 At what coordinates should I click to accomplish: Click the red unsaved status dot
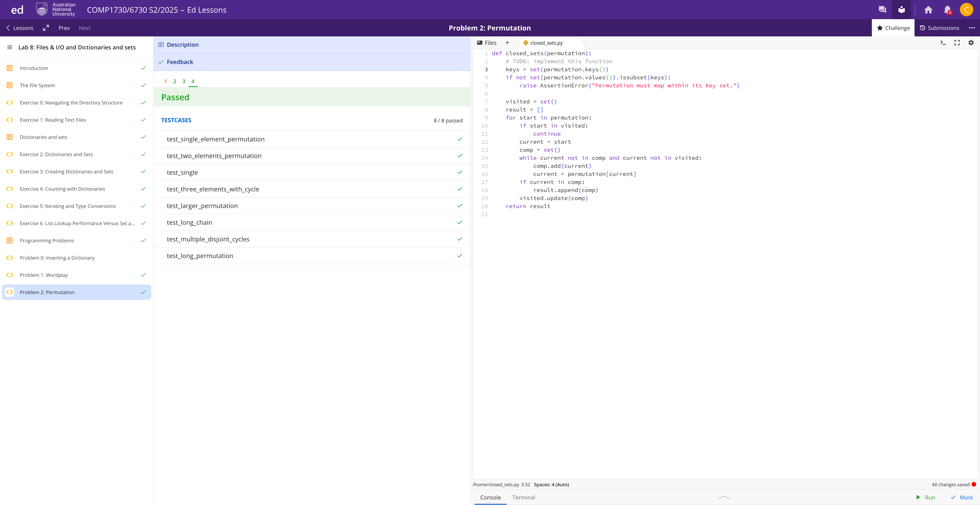pyautogui.click(x=974, y=485)
